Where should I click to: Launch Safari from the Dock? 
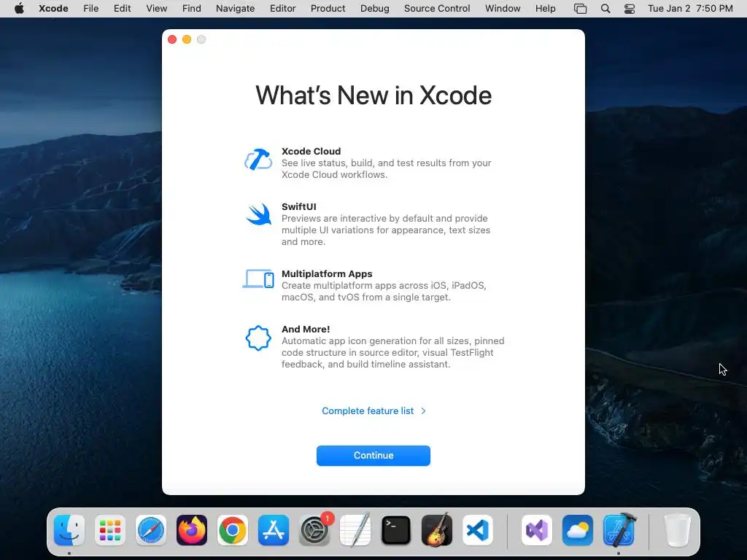click(151, 530)
